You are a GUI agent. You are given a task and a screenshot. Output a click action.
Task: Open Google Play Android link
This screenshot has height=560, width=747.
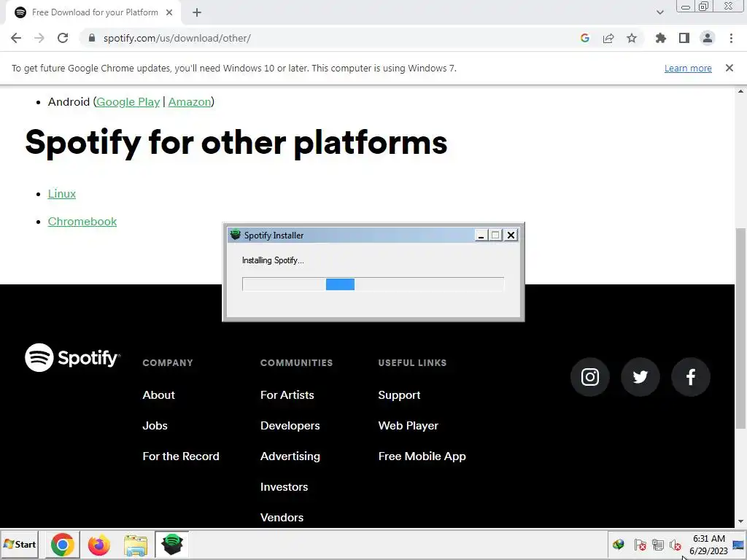[128, 102]
